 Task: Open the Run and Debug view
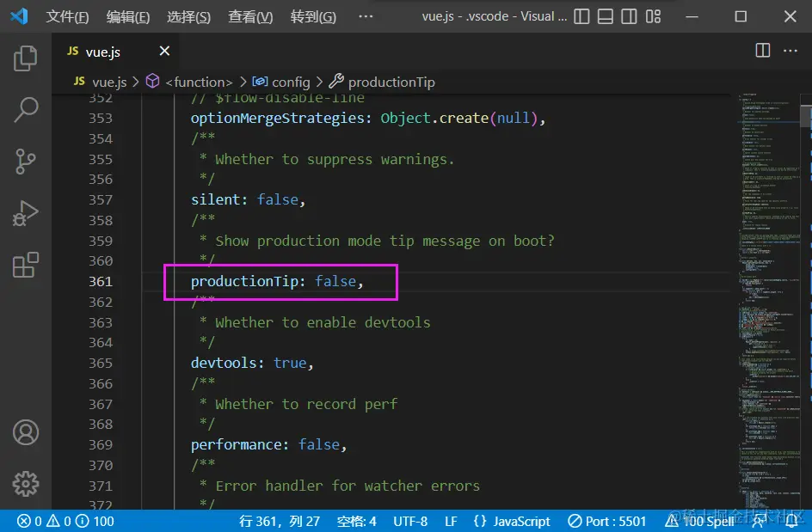pos(26,213)
